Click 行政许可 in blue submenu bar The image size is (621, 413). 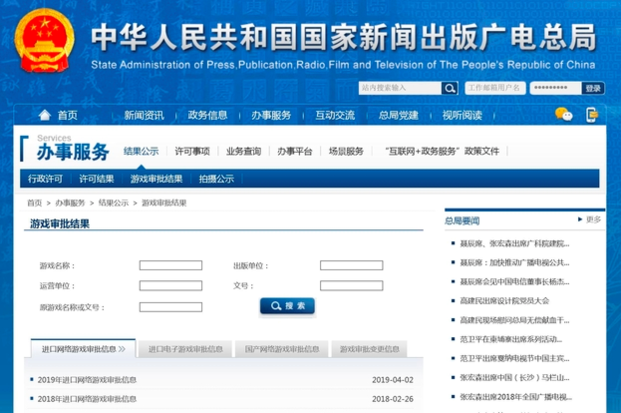tap(45, 179)
